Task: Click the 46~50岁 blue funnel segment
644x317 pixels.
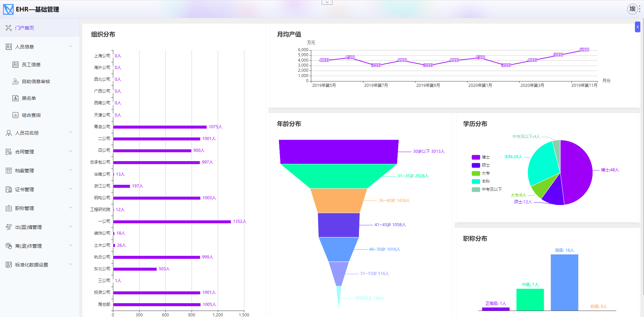Action: (338, 249)
